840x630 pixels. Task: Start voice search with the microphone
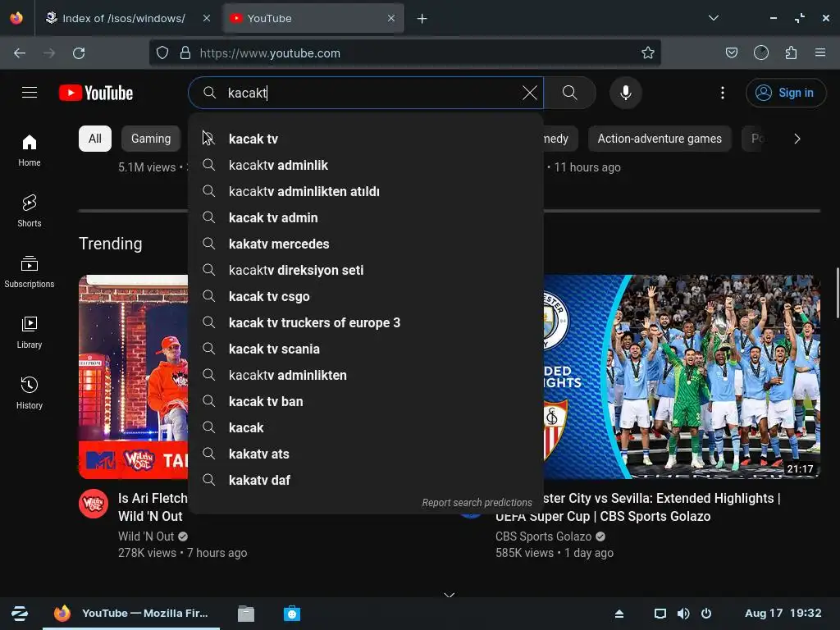tap(625, 93)
